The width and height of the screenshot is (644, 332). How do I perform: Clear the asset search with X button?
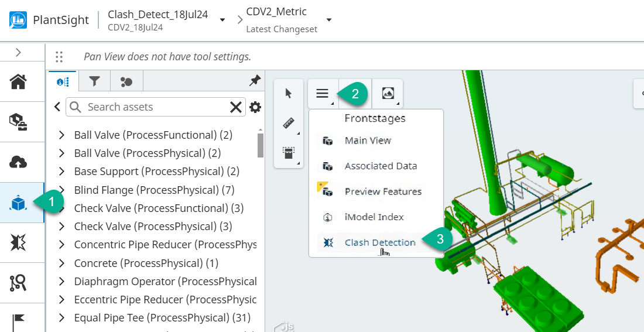235,107
